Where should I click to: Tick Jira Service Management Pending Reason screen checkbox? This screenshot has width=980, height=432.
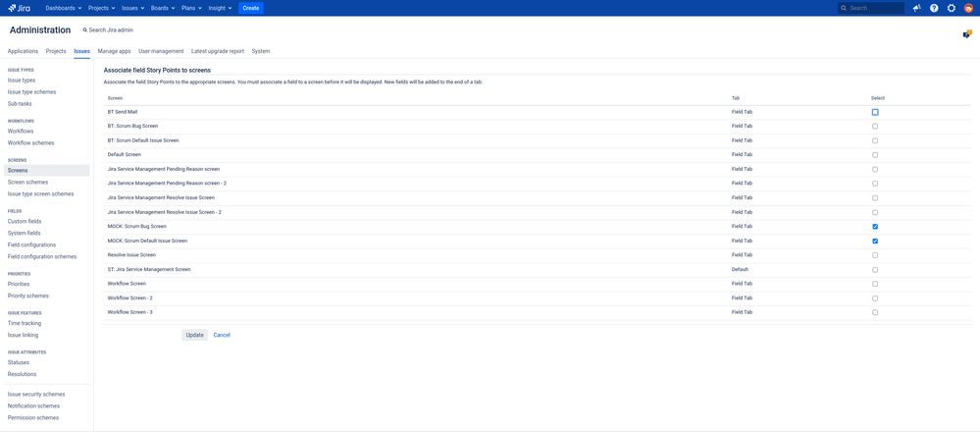[875, 170]
